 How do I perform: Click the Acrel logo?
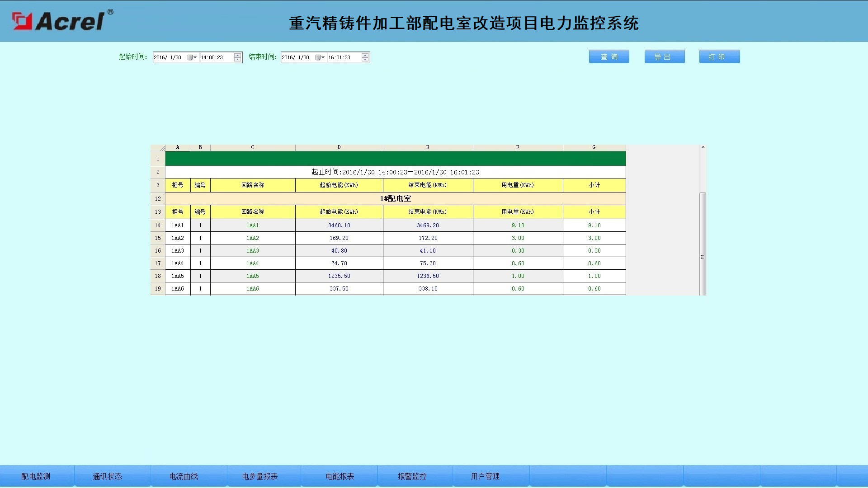[62, 21]
